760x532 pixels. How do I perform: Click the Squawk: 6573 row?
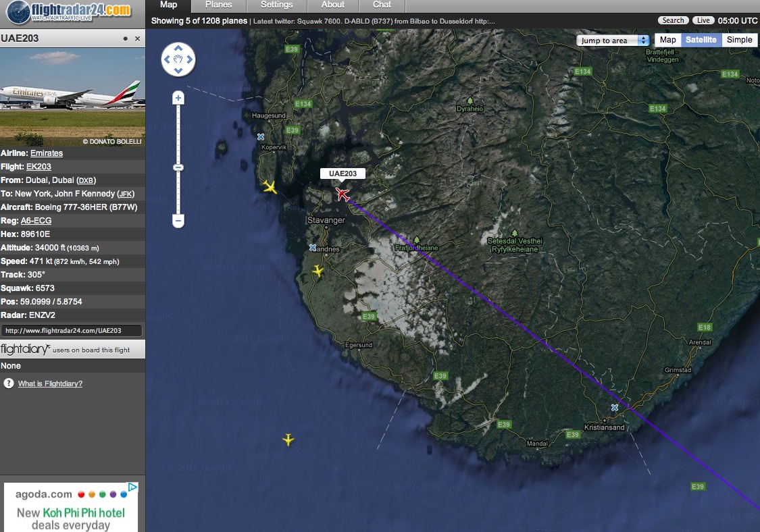(73, 288)
